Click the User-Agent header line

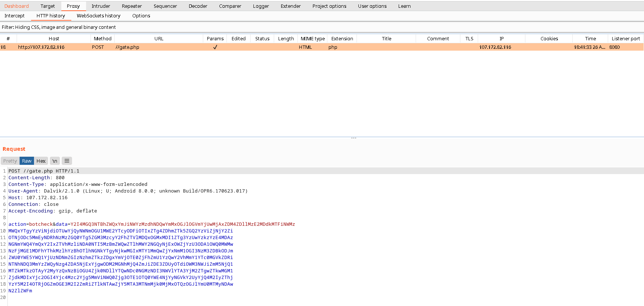coord(128,191)
